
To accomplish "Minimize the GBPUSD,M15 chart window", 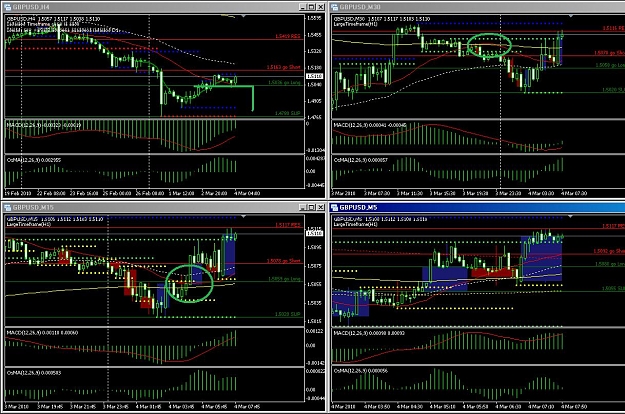I will pyautogui.click(x=303, y=207).
